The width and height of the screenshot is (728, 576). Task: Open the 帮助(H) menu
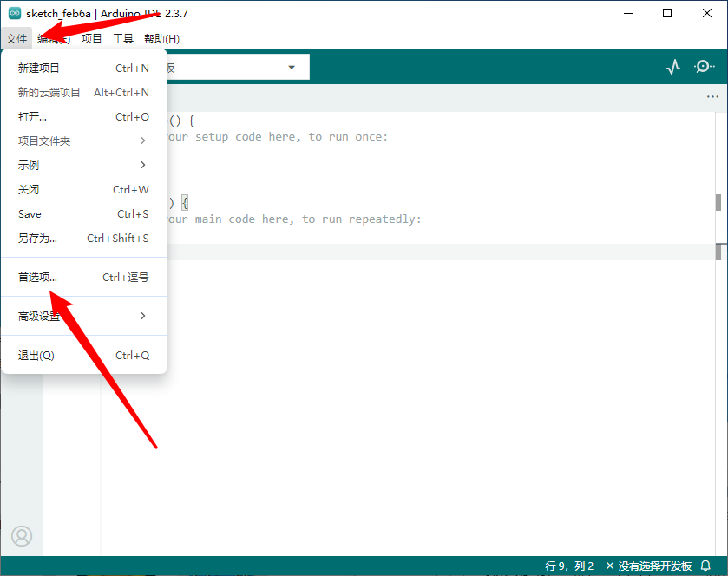[161, 38]
